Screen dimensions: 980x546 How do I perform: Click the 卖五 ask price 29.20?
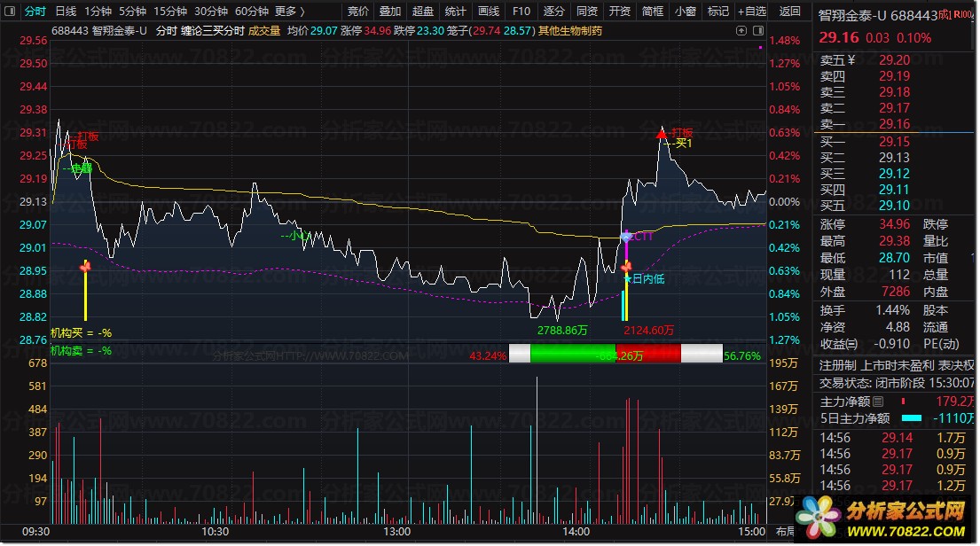(x=894, y=60)
